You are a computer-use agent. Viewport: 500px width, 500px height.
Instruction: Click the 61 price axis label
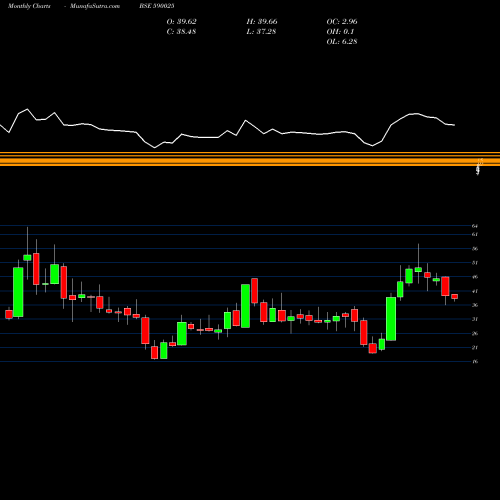[x=475, y=234]
